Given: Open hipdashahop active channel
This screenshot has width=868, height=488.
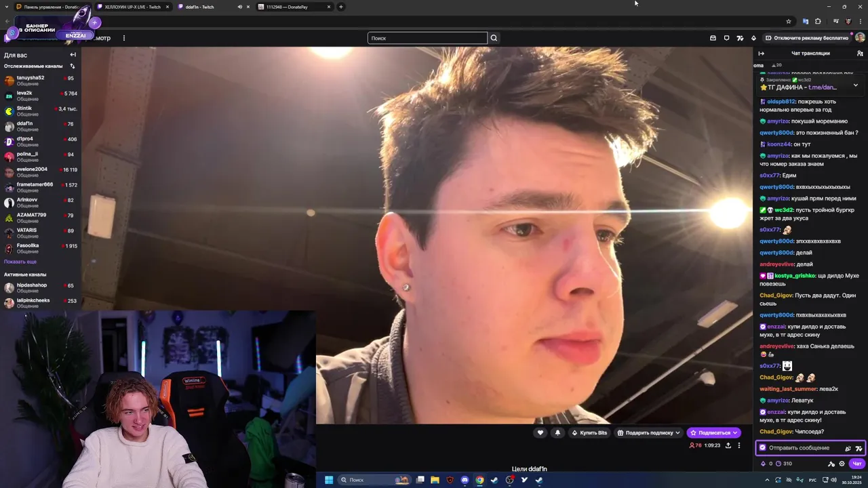Looking at the screenshot, I should [41, 288].
